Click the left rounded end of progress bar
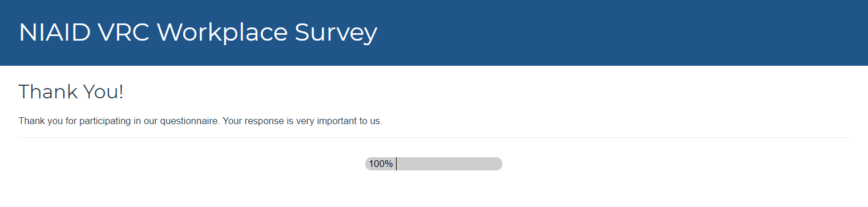Screen dimensions: 868x207 pyautogui.click(x=368, y=164)
